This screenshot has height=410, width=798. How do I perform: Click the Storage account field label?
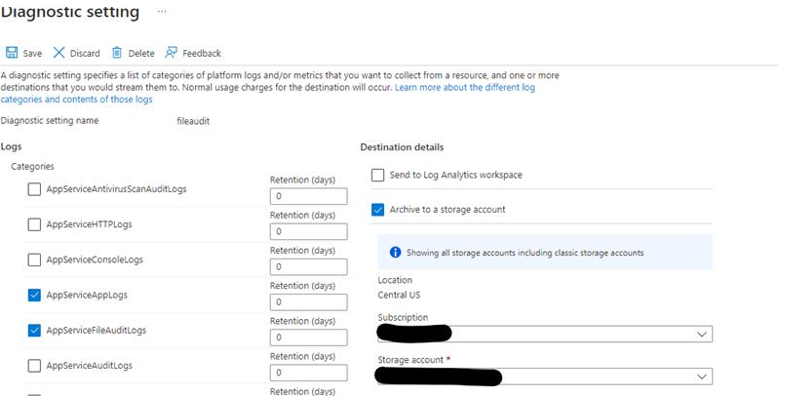click(x=411, y=360)
